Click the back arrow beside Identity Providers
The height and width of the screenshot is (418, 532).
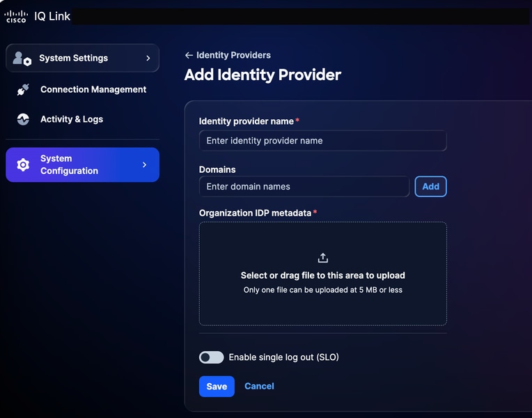[189, 55]
